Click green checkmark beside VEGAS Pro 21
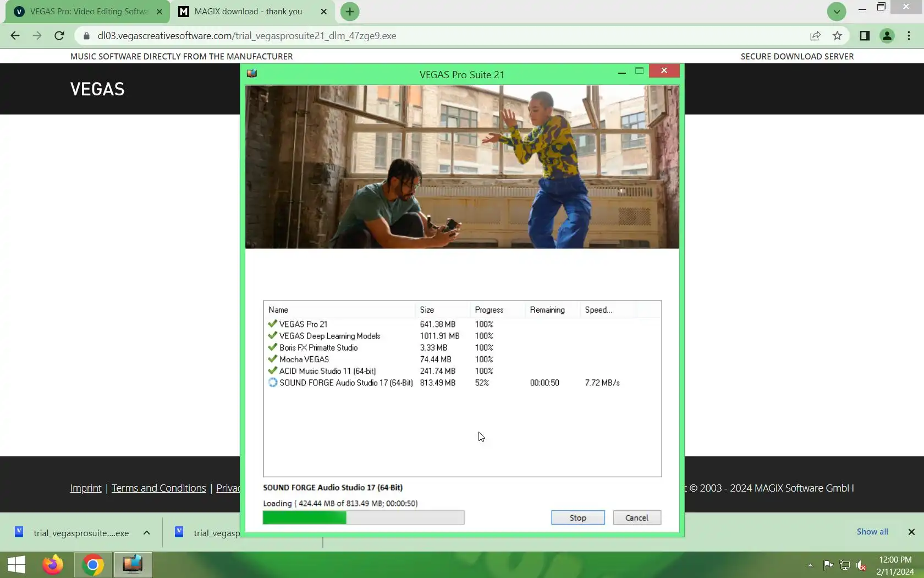 272,324
